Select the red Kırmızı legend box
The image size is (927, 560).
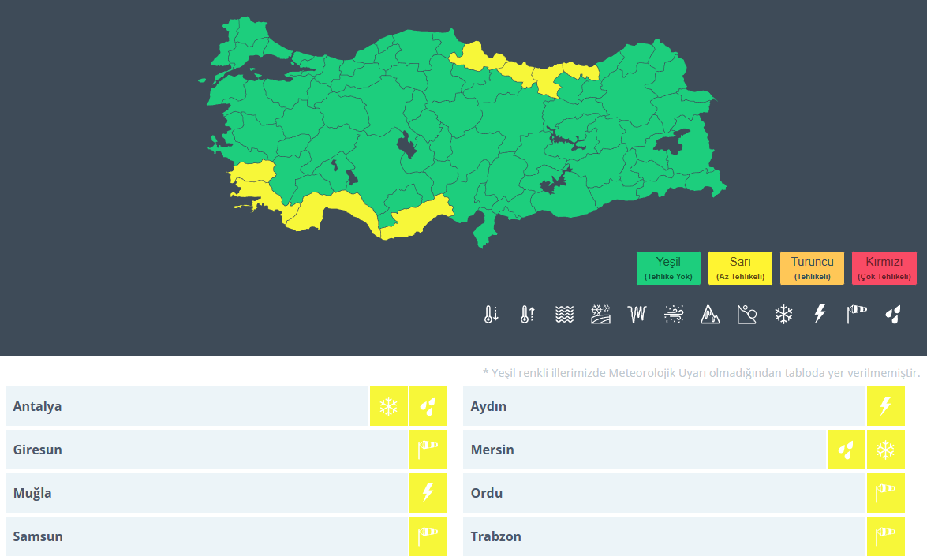[x=884, y=268]
